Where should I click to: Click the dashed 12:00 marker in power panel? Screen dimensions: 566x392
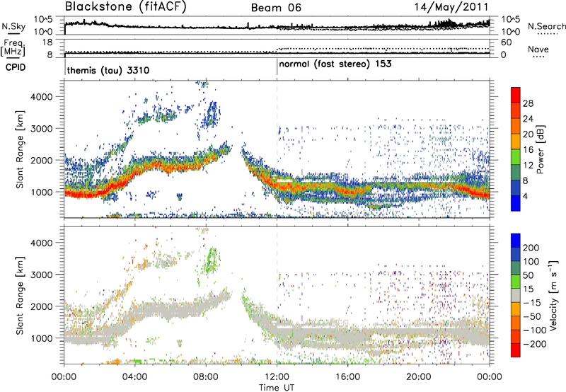(x=277, y=149)
